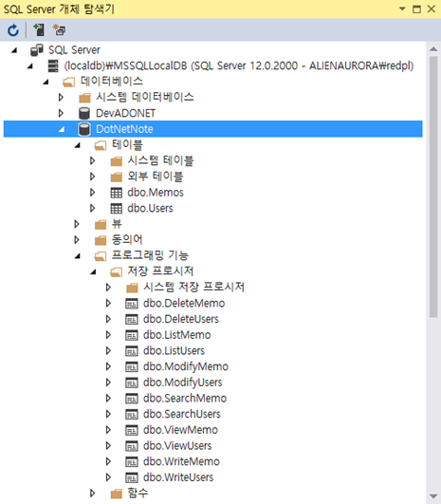Select the 동의어 folder item
Viewport: 441px width, 504px height.
[x=127, y=240]
